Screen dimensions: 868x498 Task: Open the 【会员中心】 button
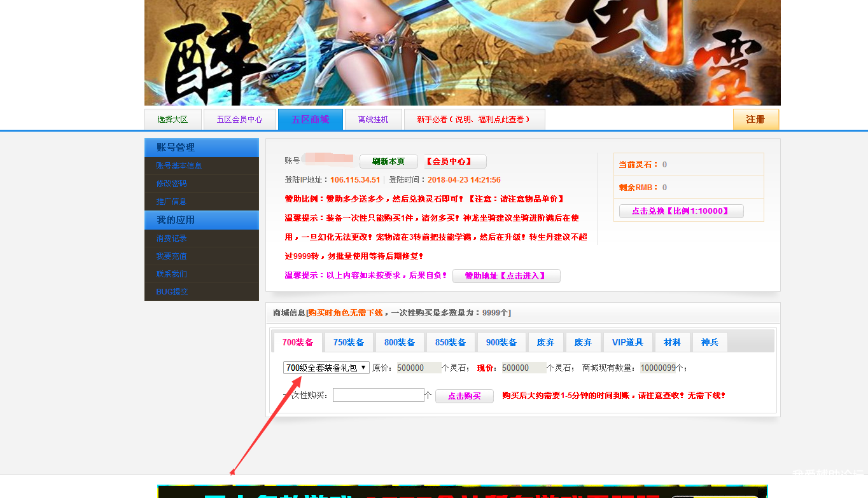(x=455, y=162)
